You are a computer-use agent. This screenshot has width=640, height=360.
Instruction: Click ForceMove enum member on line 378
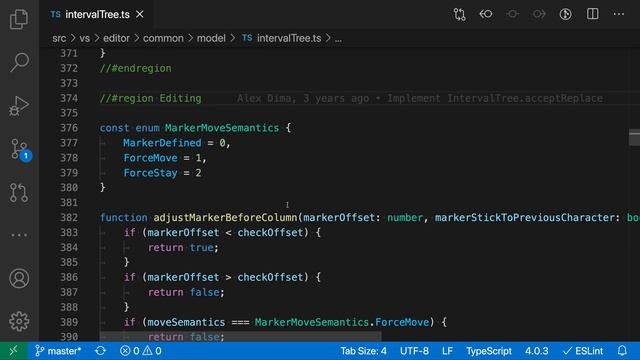pyautogui.click(x=151, y=158)
